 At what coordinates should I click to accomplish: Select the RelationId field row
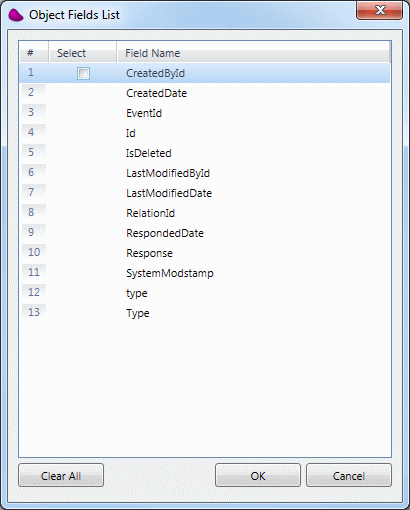(x=204, y=213)
